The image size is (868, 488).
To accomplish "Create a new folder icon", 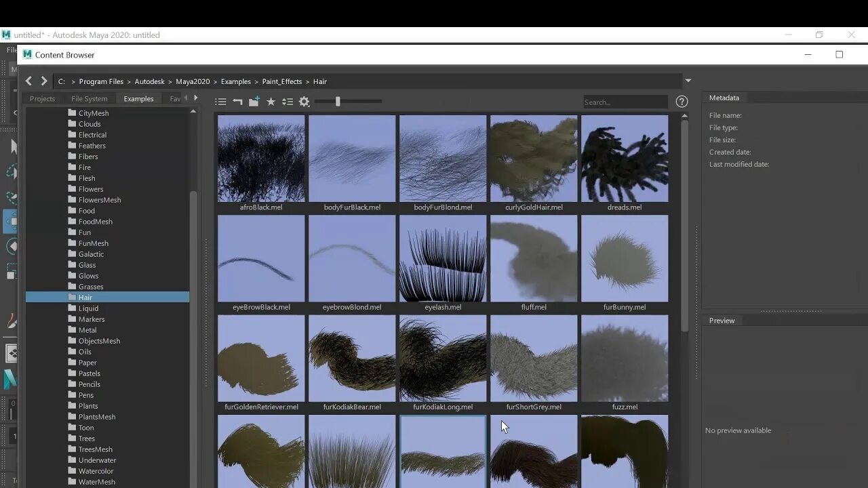I will click(254, 102).
